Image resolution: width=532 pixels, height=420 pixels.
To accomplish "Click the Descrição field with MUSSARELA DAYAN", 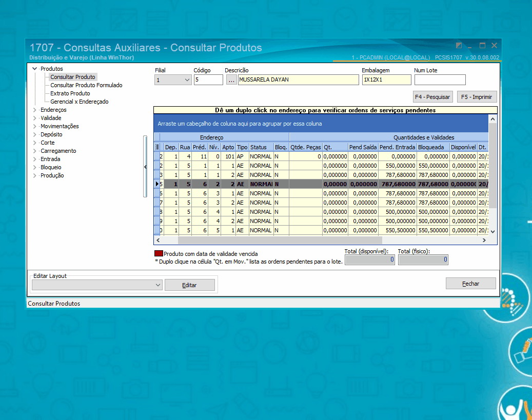I will [x=298, y=79].
